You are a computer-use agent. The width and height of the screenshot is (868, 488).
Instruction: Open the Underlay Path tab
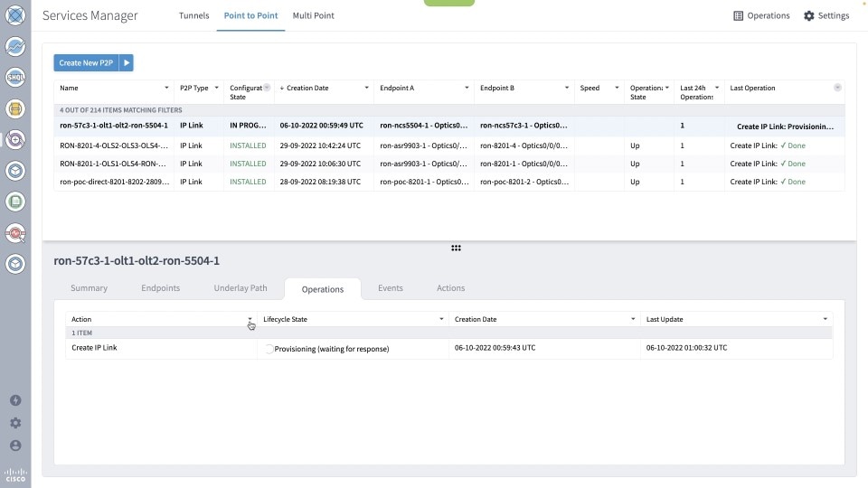(241, 287)
